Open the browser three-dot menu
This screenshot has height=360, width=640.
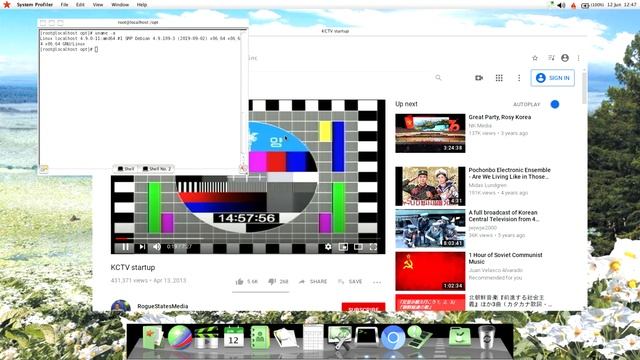point(578,58)
